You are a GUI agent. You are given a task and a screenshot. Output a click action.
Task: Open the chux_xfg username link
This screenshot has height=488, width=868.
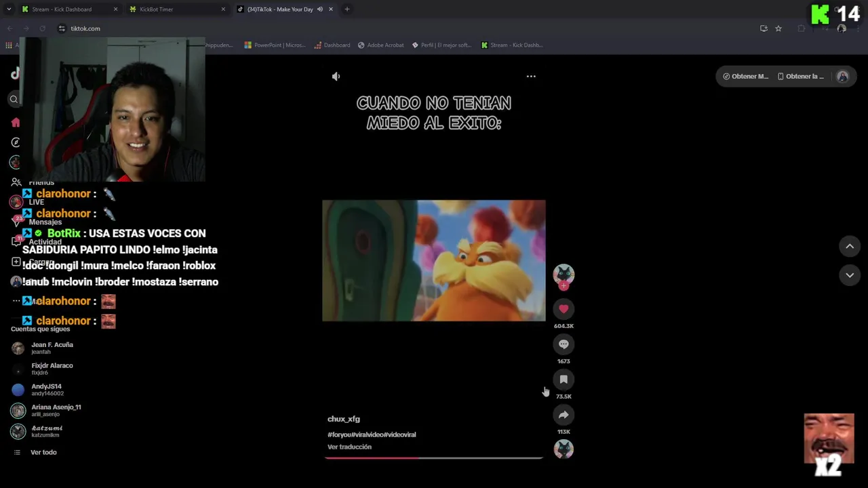[344, 420]
